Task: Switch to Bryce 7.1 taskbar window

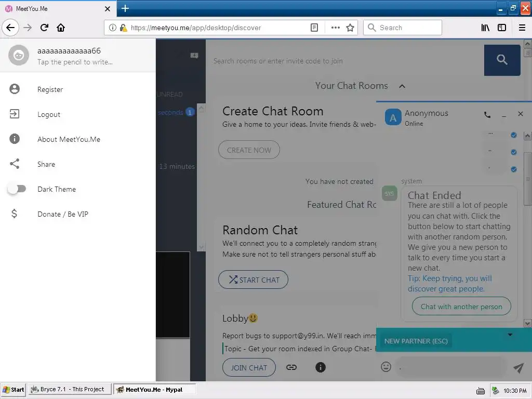Action: 70,389
